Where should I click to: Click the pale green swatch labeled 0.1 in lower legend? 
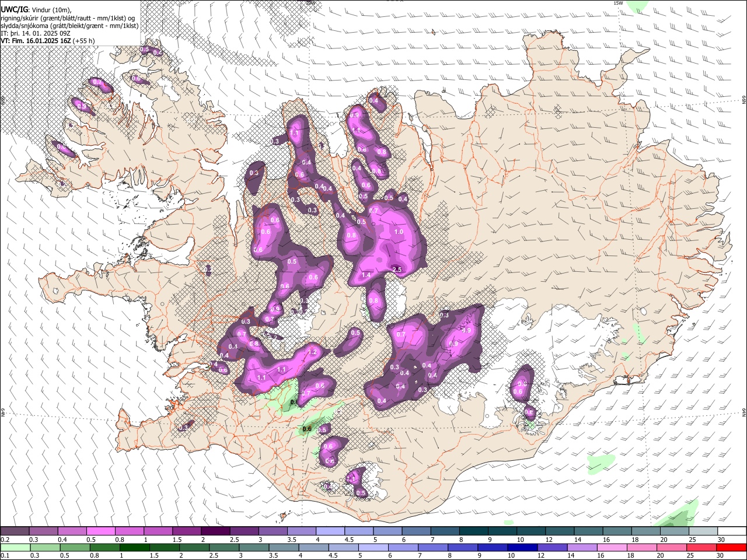pyautogui.click(x=15, y=548)
